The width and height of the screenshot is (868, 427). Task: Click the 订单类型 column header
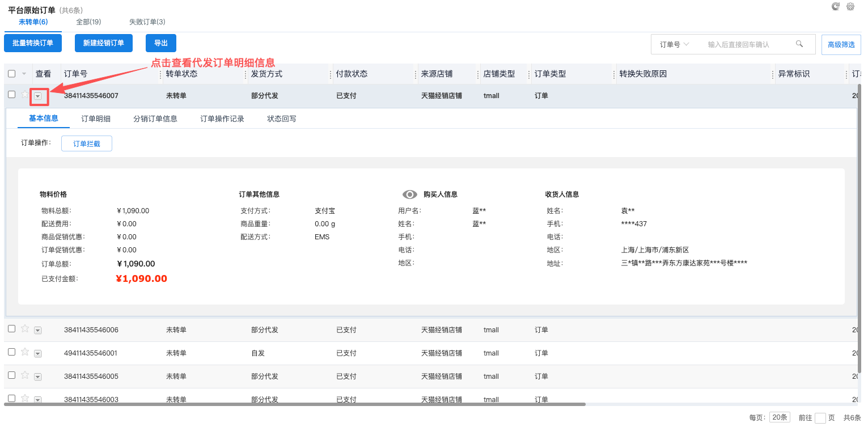pyautogui.click(x=550, y=74)
